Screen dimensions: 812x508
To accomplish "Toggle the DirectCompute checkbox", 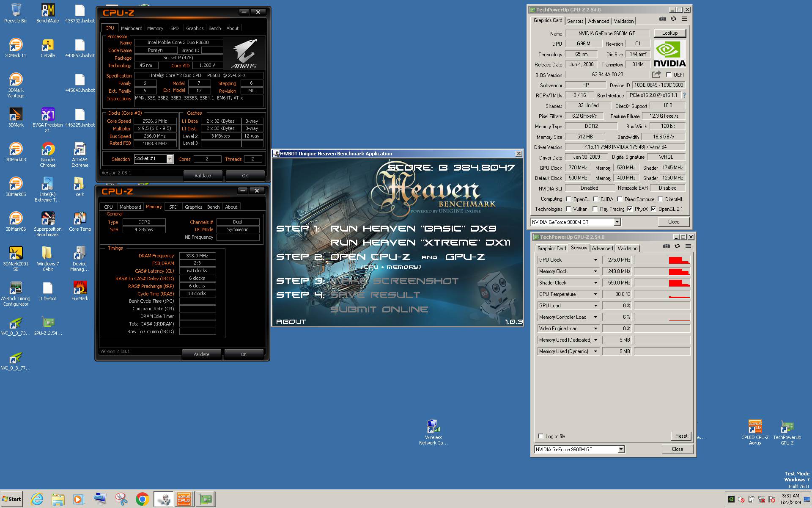I will click(x=620, y=199).
